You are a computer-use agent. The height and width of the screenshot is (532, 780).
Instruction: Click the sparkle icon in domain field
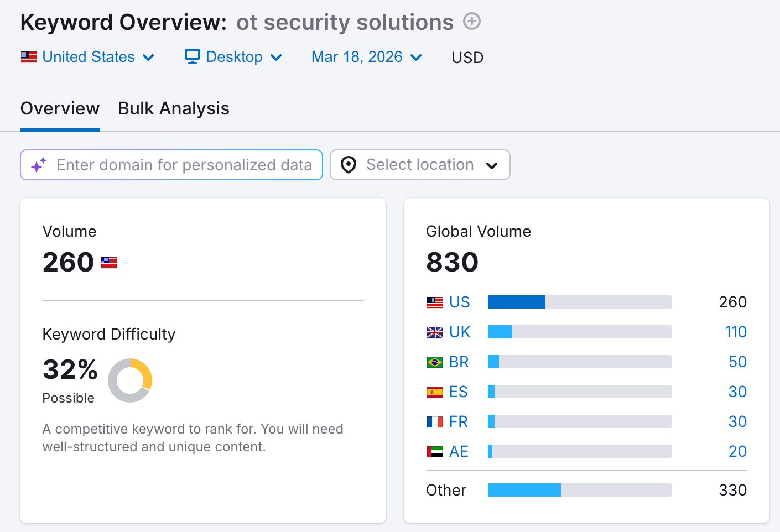[x=38, y=165]
